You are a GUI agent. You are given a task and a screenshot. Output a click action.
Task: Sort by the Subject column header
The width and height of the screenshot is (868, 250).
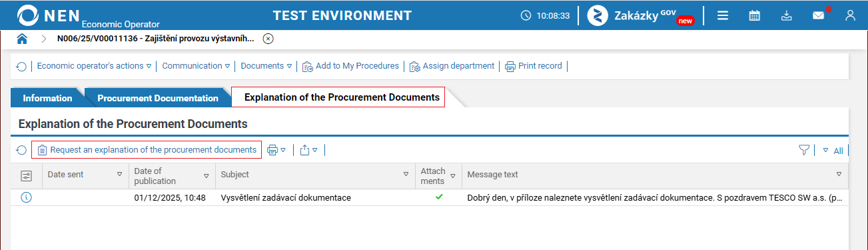[235, 175]
